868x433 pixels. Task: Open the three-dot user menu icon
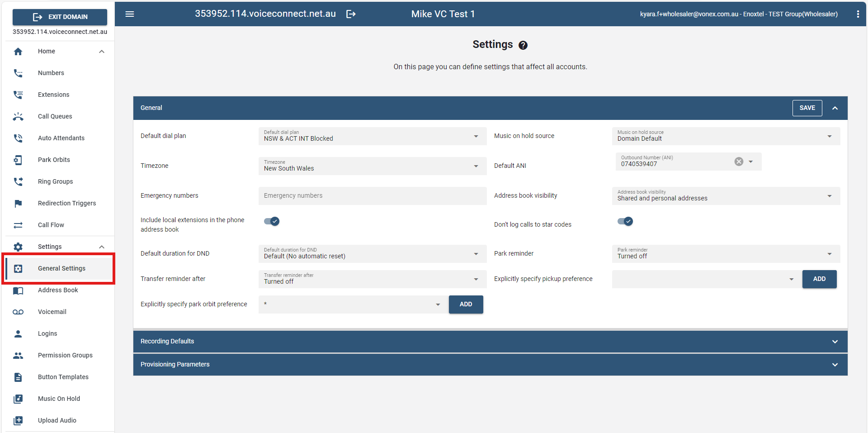(x=858, y=14)
